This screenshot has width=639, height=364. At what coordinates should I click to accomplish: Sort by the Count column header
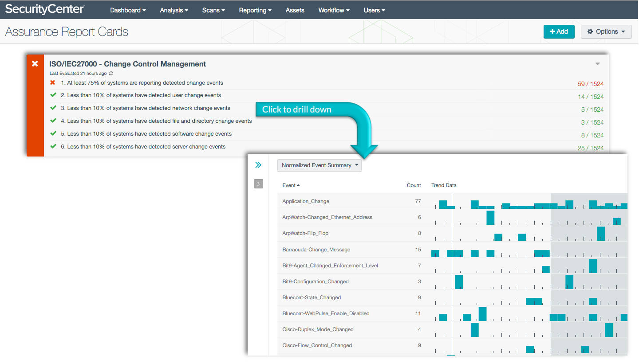click(x=414, y=185)
